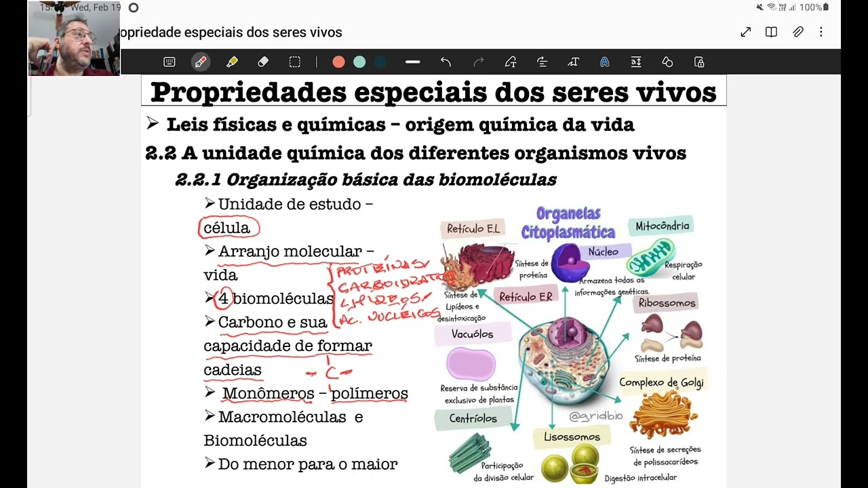Click the 'Mitocôndria' label in the diagram
The height and width of the screenshot is (488, 868).
point(662,226)
